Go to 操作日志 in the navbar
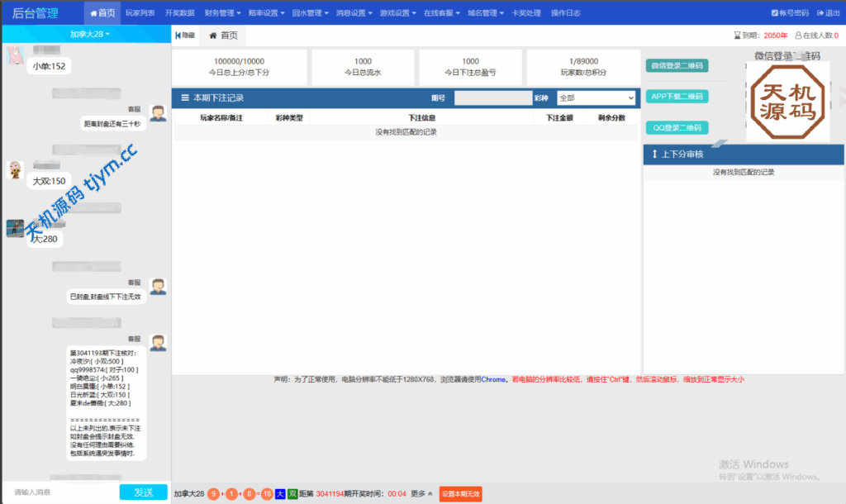This screenshot has height=504, width=846. [566, 13]
